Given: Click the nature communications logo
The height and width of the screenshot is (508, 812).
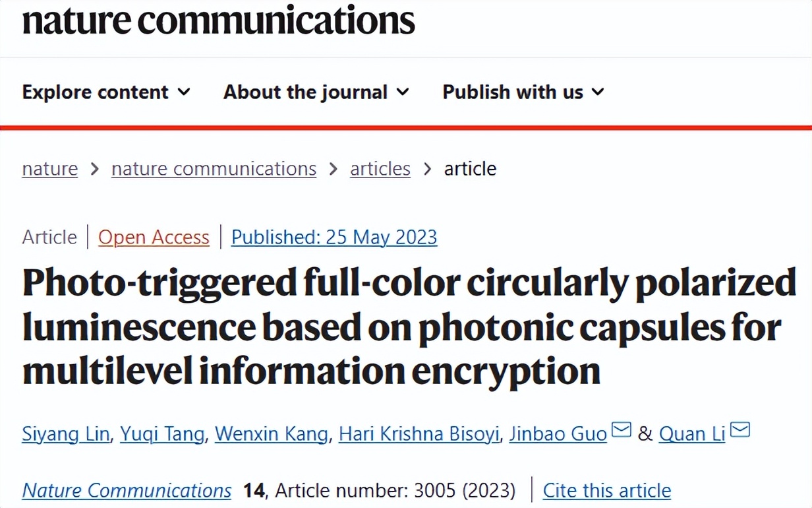Looking at the screenshot, I should [218, 20].
